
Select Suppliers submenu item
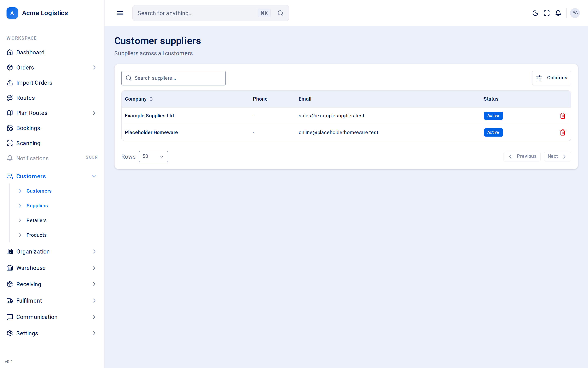(37, 206)
